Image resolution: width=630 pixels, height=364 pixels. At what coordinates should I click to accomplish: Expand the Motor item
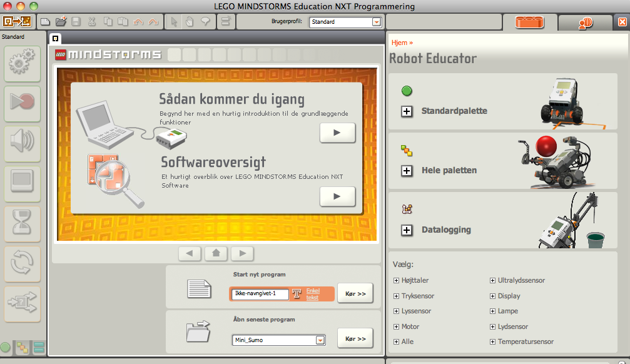pos(396,326)
